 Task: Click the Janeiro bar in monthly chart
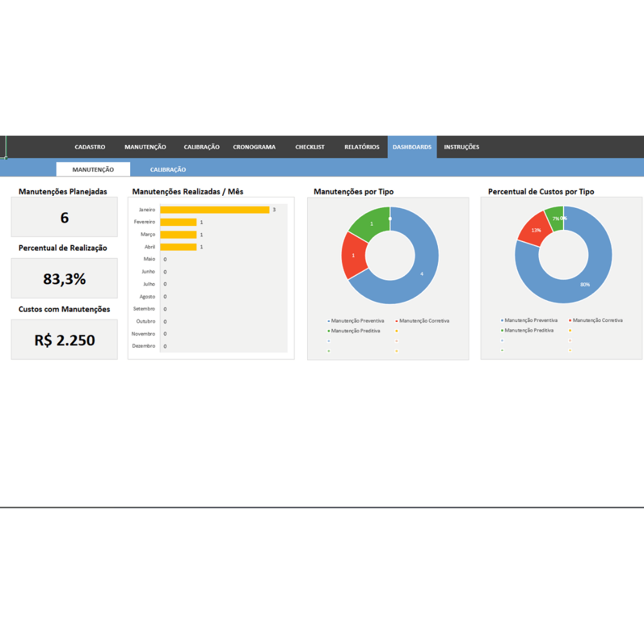pyautogui.click(x=215, y=210)
